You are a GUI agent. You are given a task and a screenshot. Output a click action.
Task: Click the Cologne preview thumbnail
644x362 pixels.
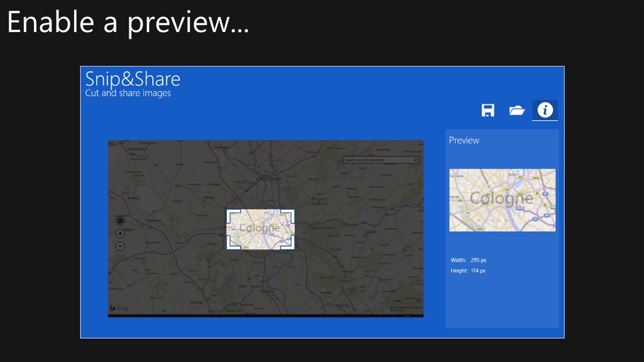[x=502, y=200]
